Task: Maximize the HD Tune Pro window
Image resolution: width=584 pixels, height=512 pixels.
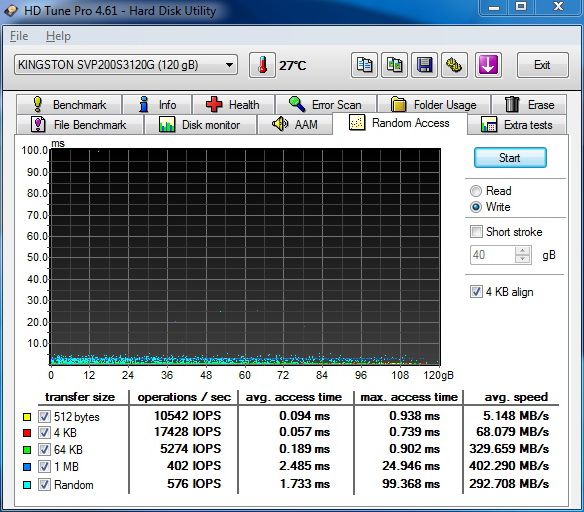Action: click(x=521, y=7)
